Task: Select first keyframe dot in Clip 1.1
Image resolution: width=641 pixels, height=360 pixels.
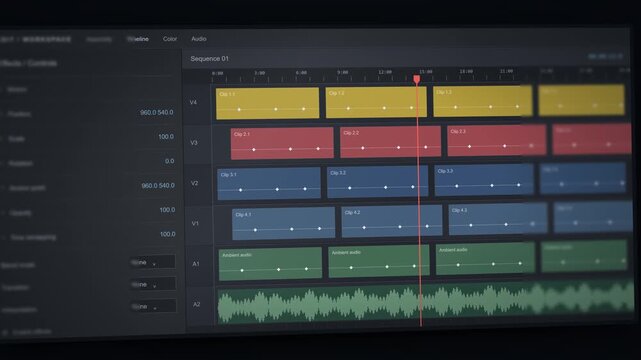Action: [x=239, y=110]
